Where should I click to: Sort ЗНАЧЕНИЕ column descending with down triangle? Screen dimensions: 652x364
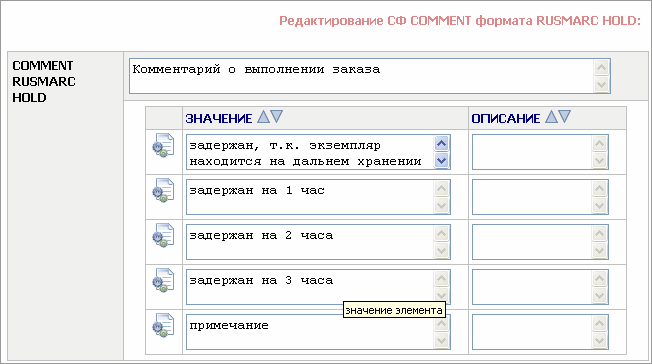click(x=277, y=116)
